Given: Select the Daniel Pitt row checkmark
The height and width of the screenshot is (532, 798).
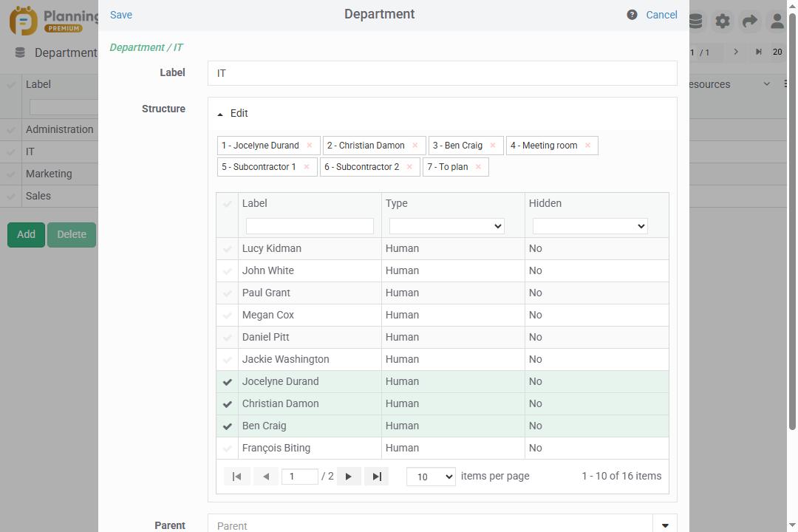Looking at the screenshot, I should pos(228,338).
